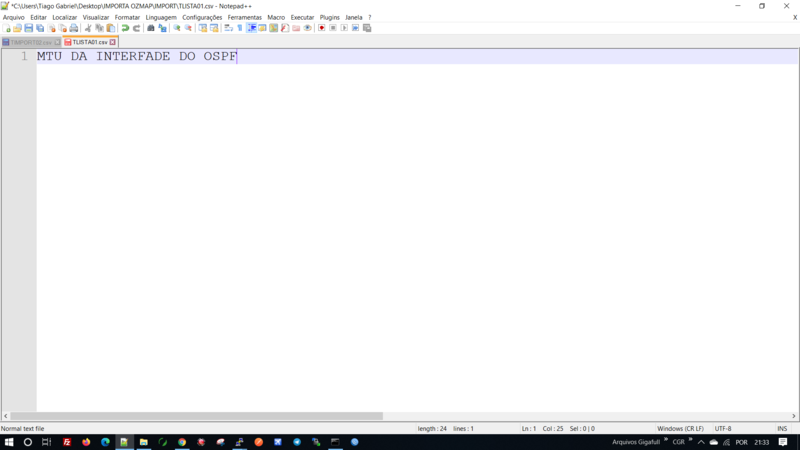Open the Configurações menu
Viewport: 800px width, 450px height.
click(x=202, y=17)
